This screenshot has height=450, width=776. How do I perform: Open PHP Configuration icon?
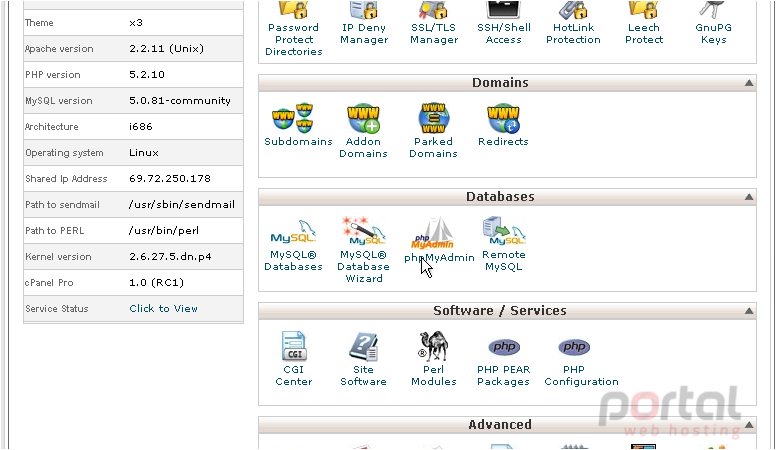tap(574, 347)
